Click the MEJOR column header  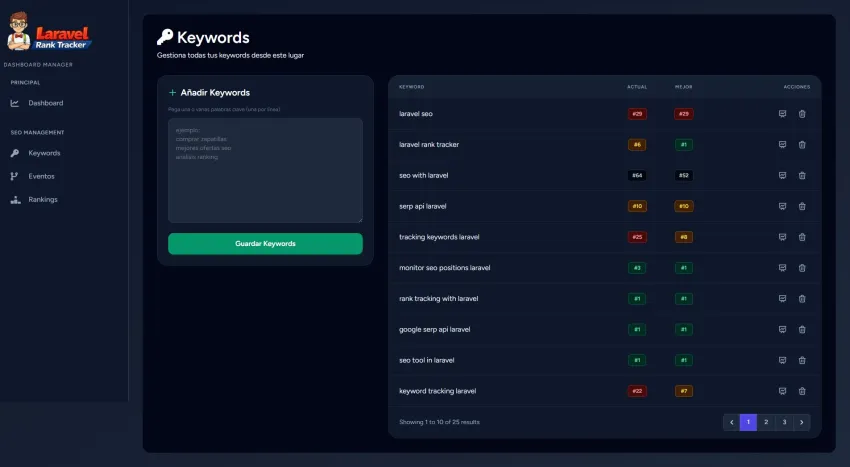684,87
